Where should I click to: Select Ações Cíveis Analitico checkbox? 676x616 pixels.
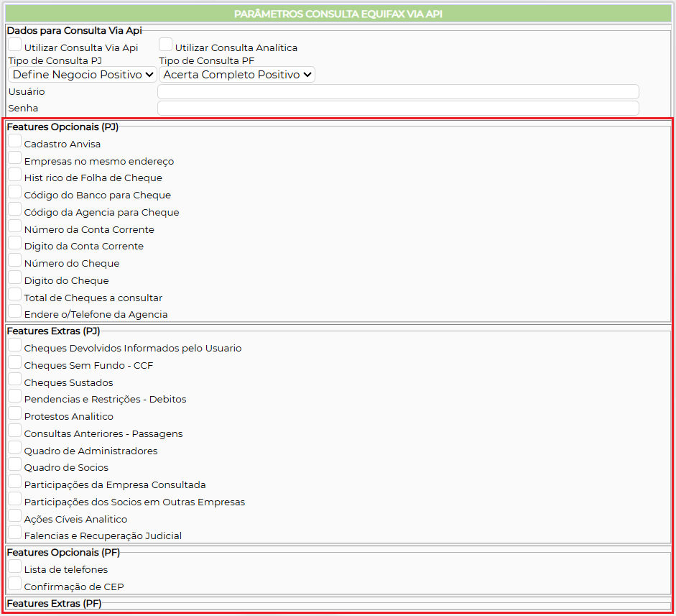click(14, 516)
